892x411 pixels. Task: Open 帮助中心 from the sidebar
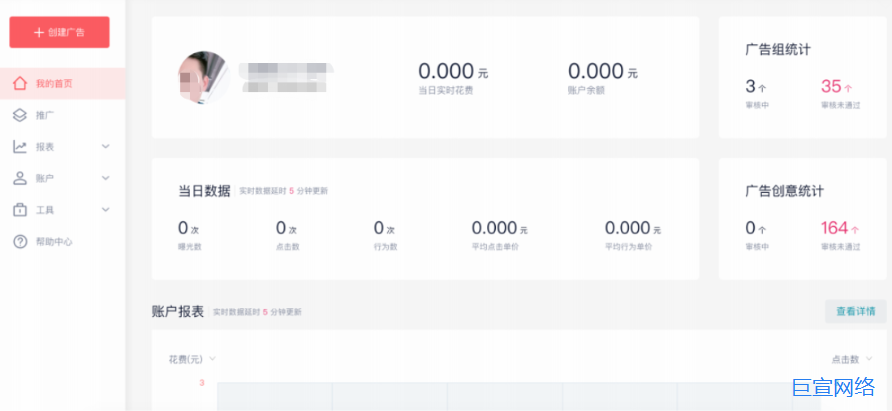point(63,241)
